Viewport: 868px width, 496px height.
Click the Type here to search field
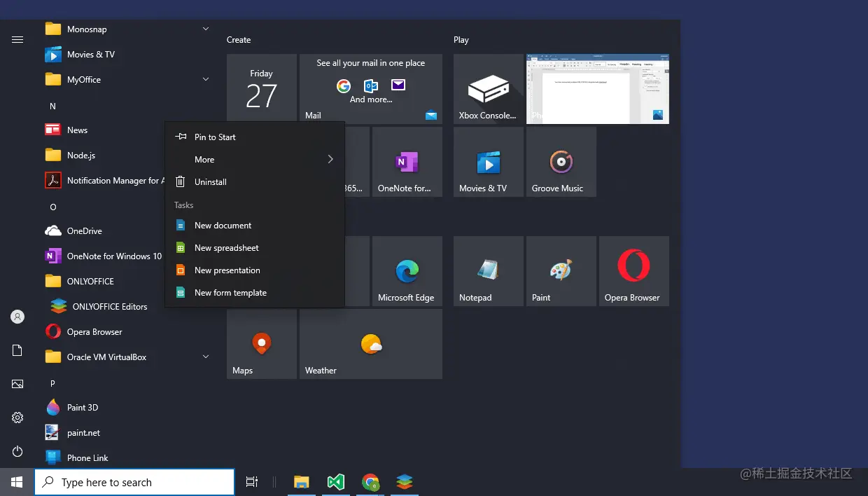134,482
